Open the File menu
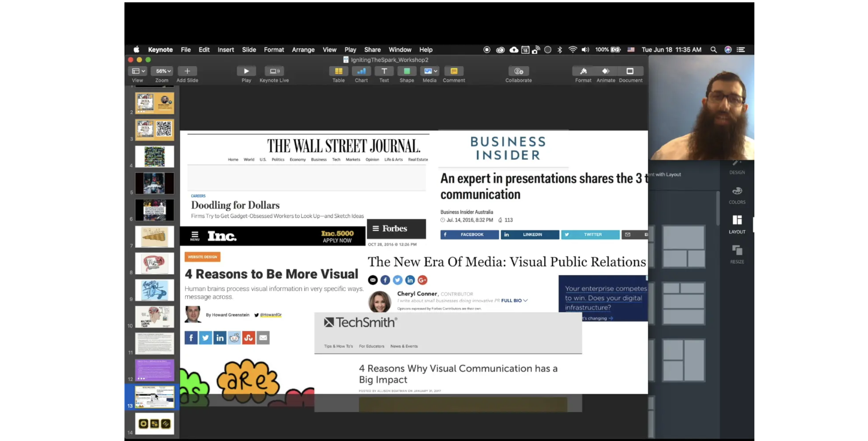Viewport: 868px width, 441px height. click(186, 50)
